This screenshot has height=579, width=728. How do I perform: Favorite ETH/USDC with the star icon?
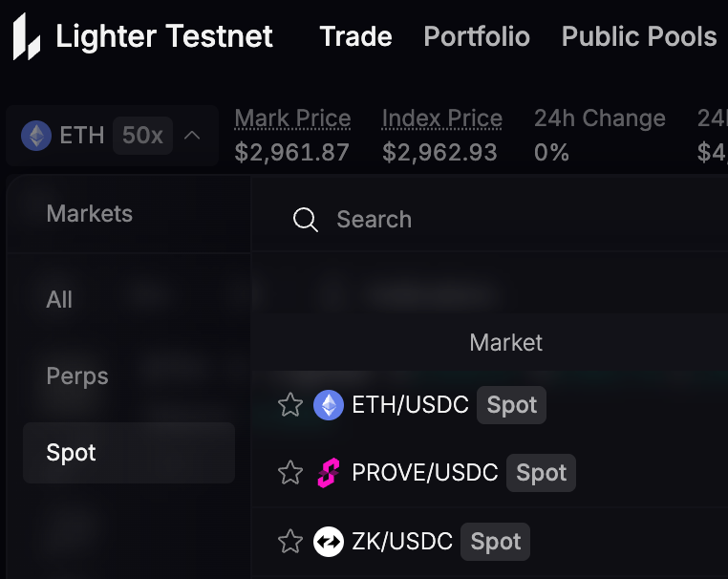point(290,405)
